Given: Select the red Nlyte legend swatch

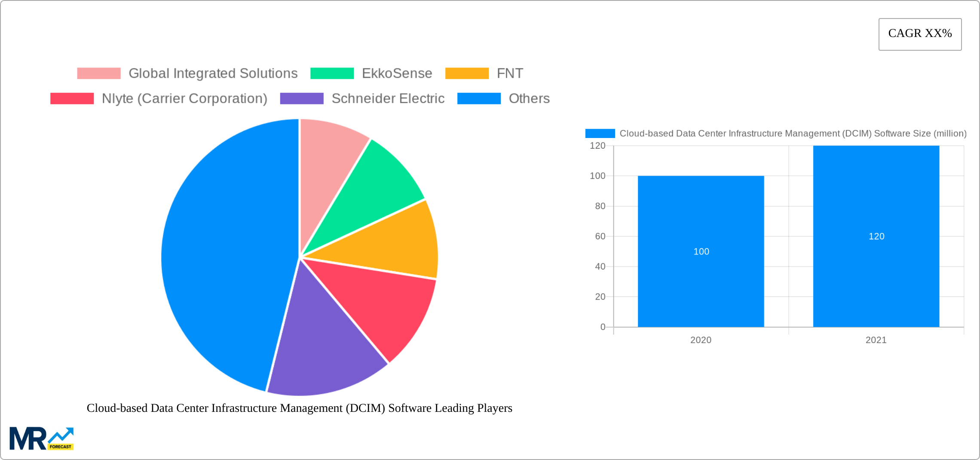Looking at the screenshot, I should (x=71, y=98).
